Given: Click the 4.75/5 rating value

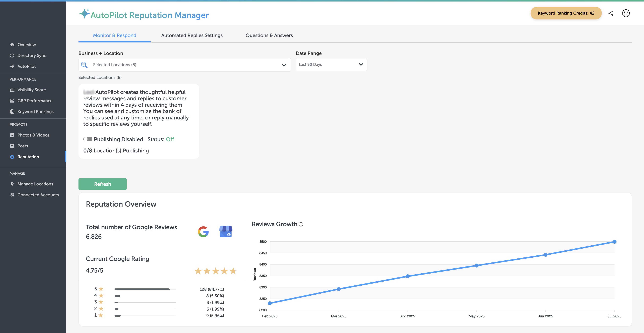Looking at the screenshot, I should pos(94,270).
